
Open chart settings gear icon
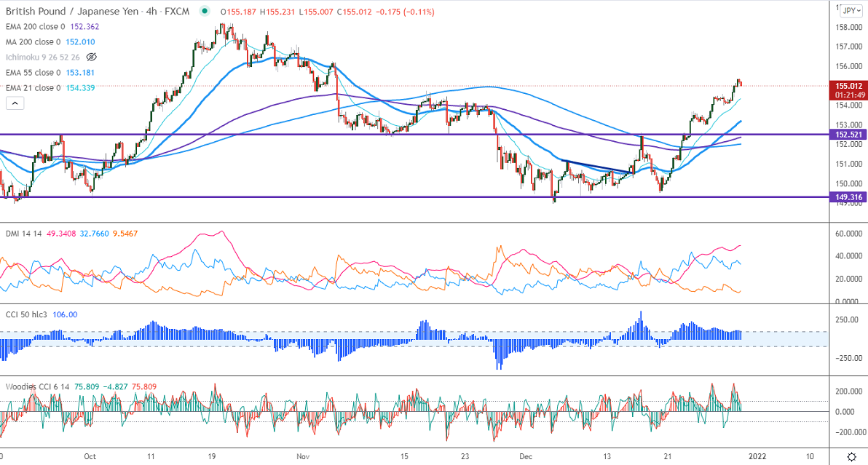(852, 457)
